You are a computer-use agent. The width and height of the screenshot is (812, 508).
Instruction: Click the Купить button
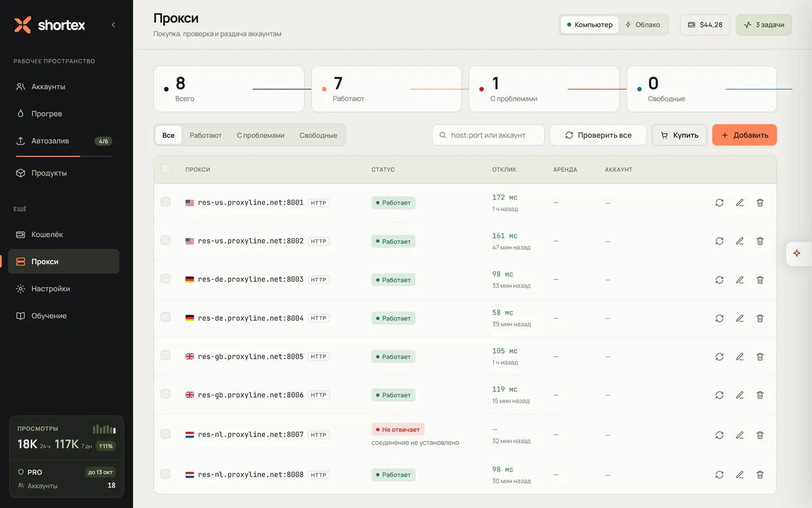click(x=679, y=135)
